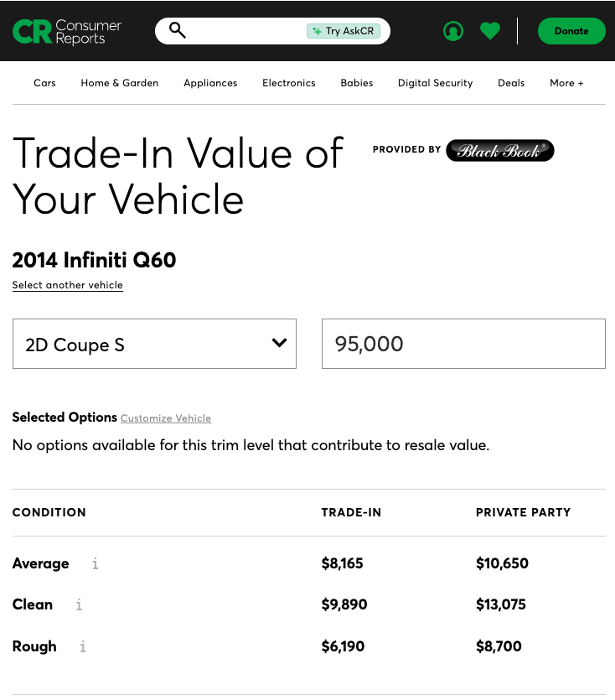Open Customize Vehicle options
The width and height of the screenshot is (615, 700).
pos(165,417)
